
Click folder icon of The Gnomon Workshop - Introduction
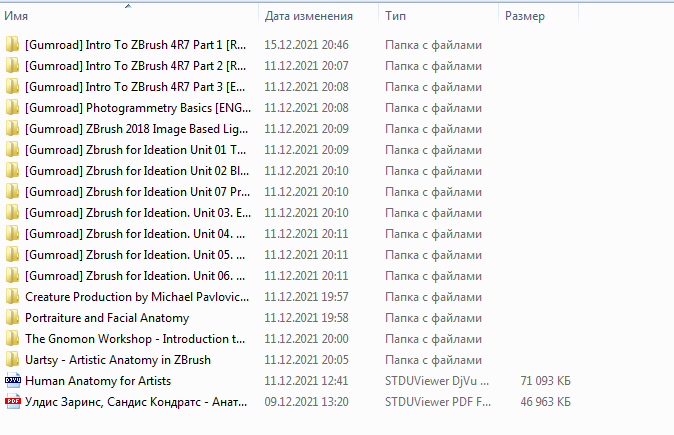[x=12, y=338]
